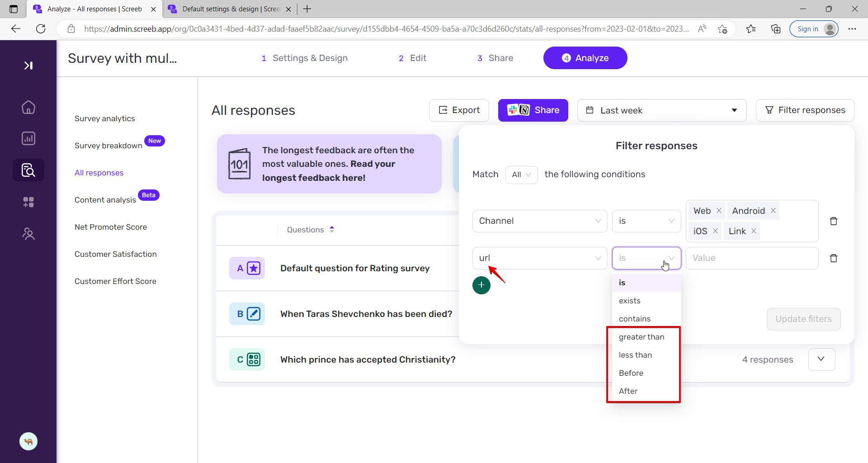Image resolution: width=868 pixels, height=463 pixels.
Task: Open the bar chart analytics sidebar icon
Action: (28, 138)
